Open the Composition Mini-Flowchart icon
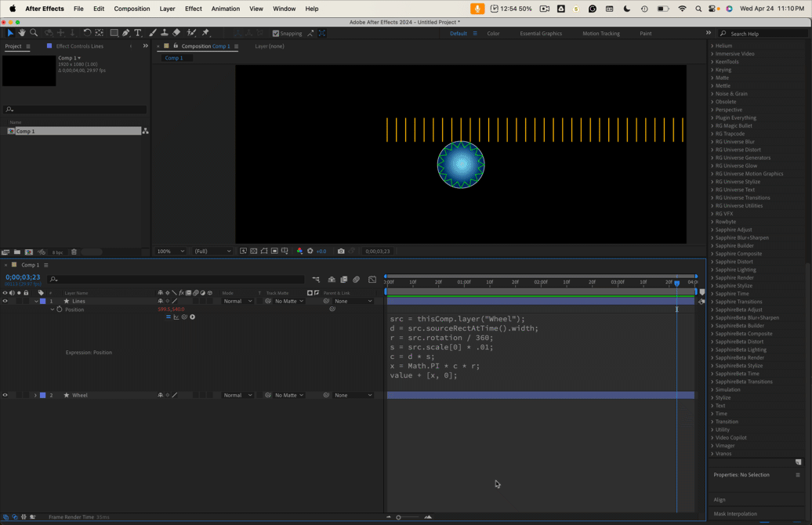Screen dimensions: 812x525 pos(316,280)
